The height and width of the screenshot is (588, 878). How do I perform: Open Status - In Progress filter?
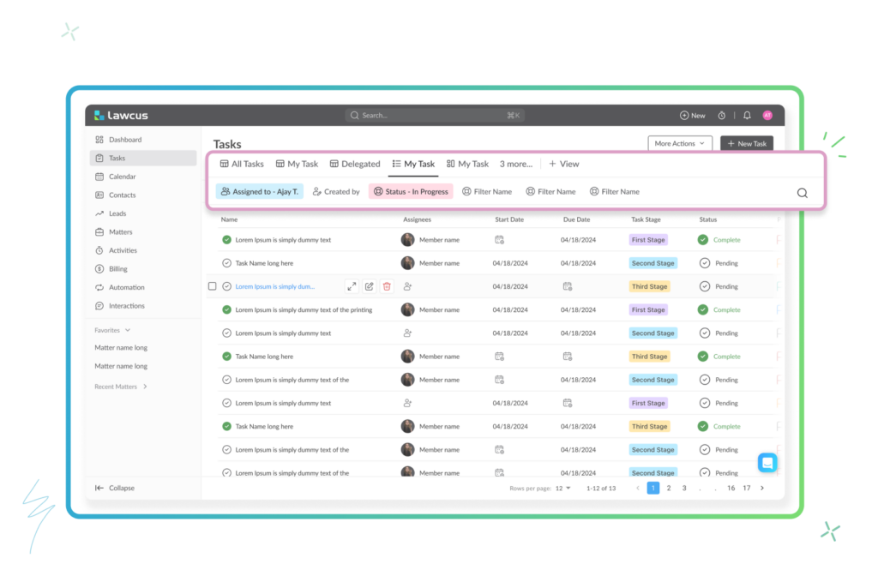pyautogui.click(x=411, y=191)
